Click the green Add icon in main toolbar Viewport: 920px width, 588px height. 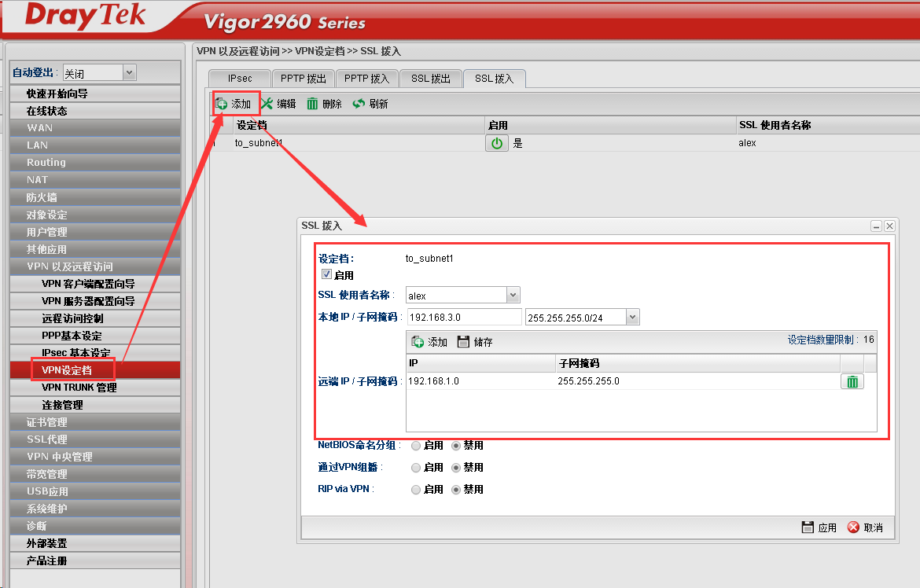[x=222, y=104]
